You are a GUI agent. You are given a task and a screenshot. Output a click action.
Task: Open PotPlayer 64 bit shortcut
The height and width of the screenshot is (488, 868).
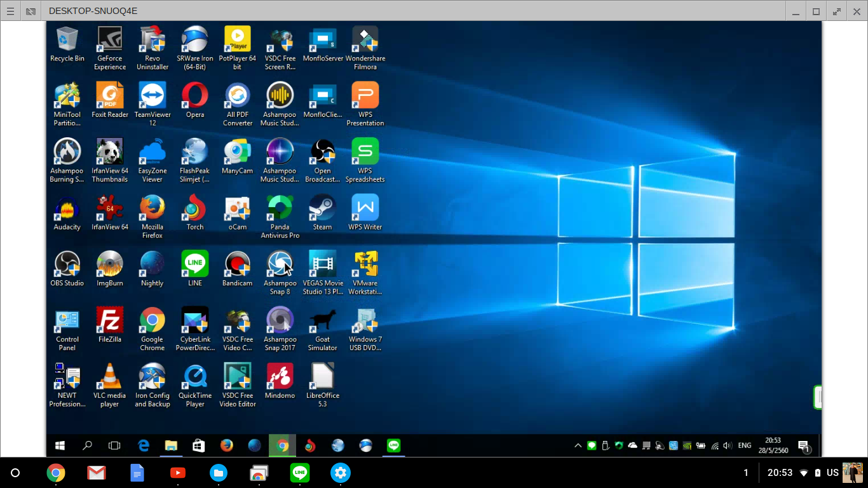point(238,48)
